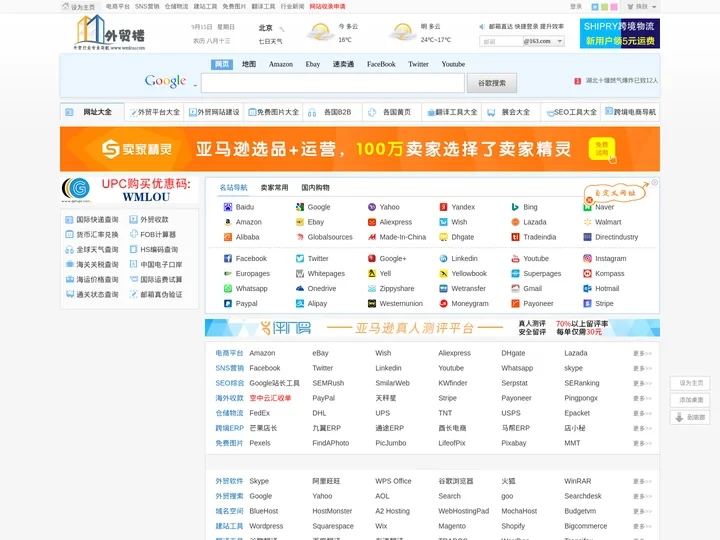
Task: Open the Alipay icon
Action: point(299,304)
